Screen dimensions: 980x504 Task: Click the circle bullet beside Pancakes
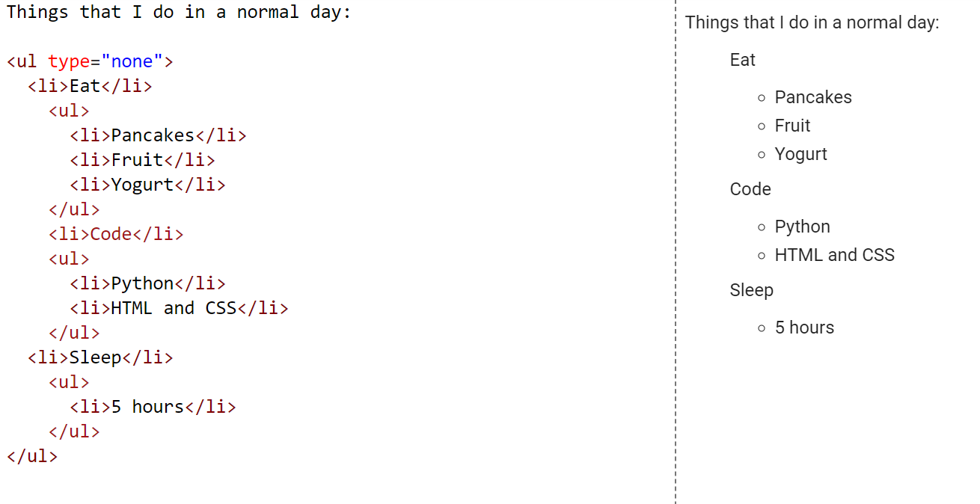click(762, 98)
